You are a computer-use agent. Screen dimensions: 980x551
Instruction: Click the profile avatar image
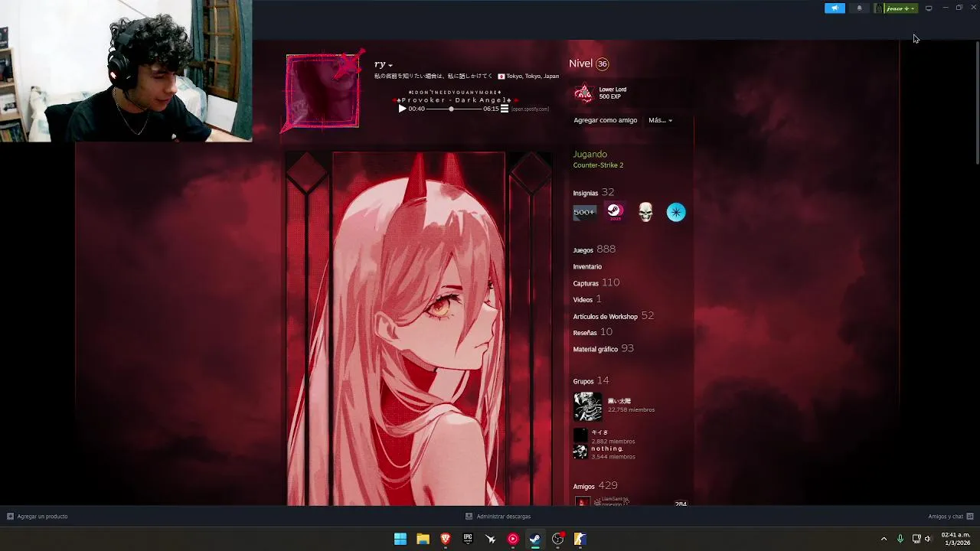(322, 90)
